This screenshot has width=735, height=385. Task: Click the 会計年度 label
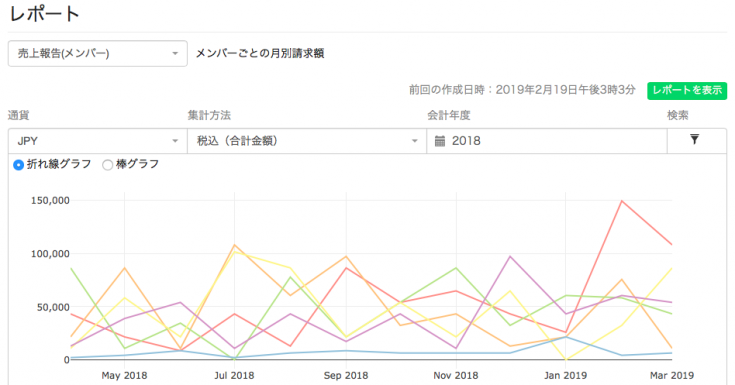click(x=449, y=115)
